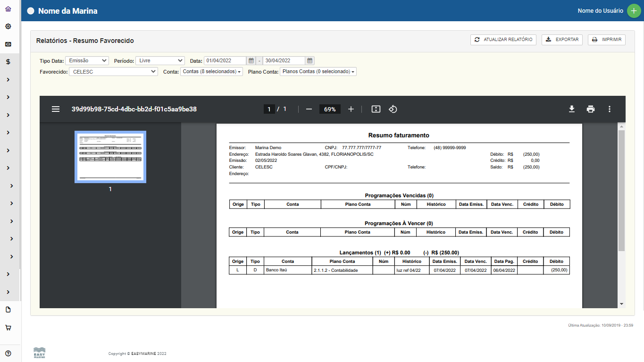
Task: Click the EXPORTAR button
Action: (x=562, y=40)
